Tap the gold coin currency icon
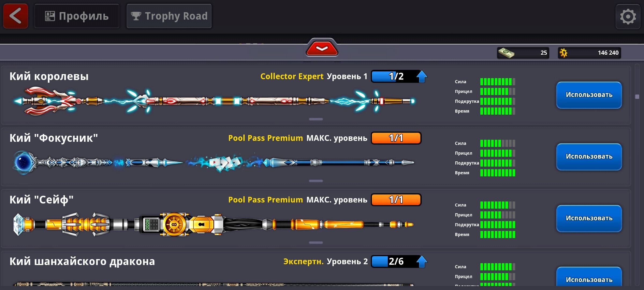 coord(563,53)
